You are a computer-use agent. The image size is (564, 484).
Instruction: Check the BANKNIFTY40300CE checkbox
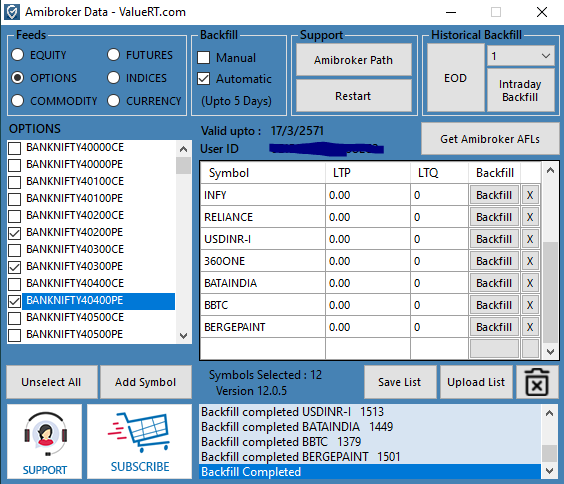click(x=14, y=250)
